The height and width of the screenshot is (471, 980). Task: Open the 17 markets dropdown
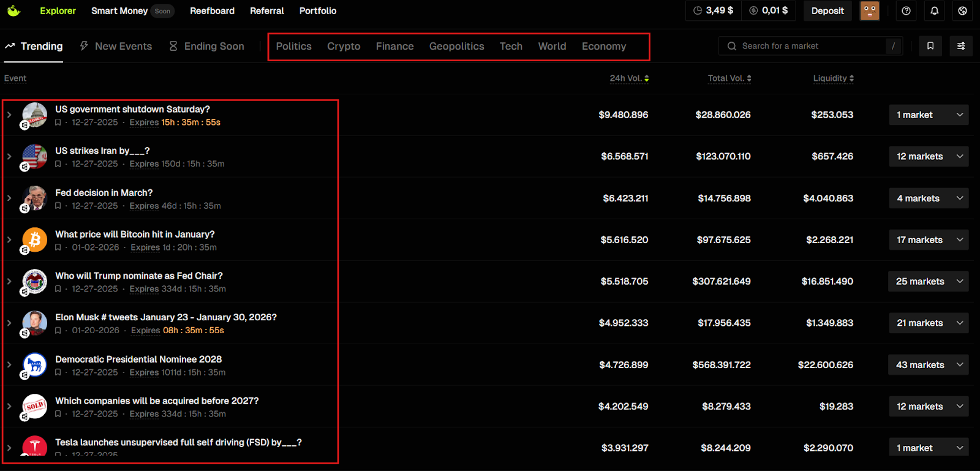929,239
